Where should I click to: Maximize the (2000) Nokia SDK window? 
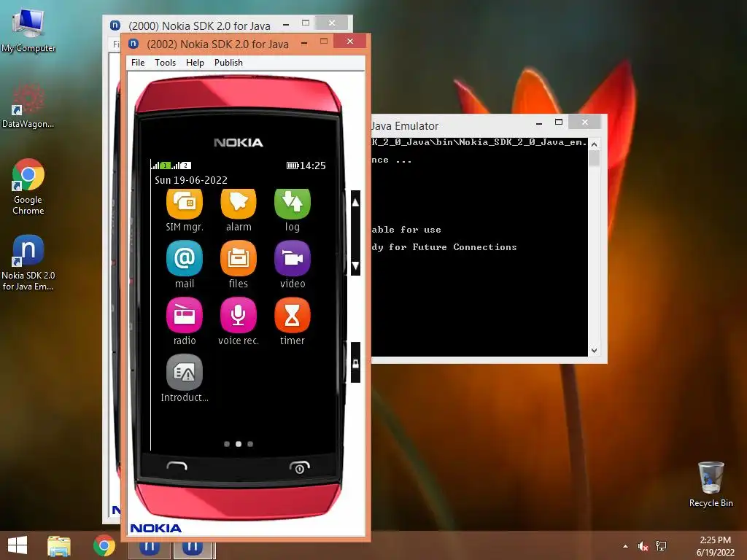point(306,23)
